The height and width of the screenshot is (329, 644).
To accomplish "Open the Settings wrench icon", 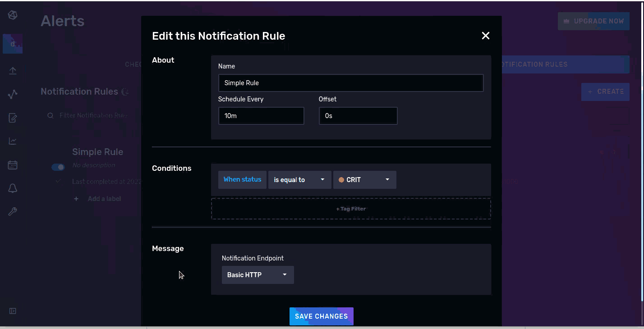I will [x=13, y=211].
